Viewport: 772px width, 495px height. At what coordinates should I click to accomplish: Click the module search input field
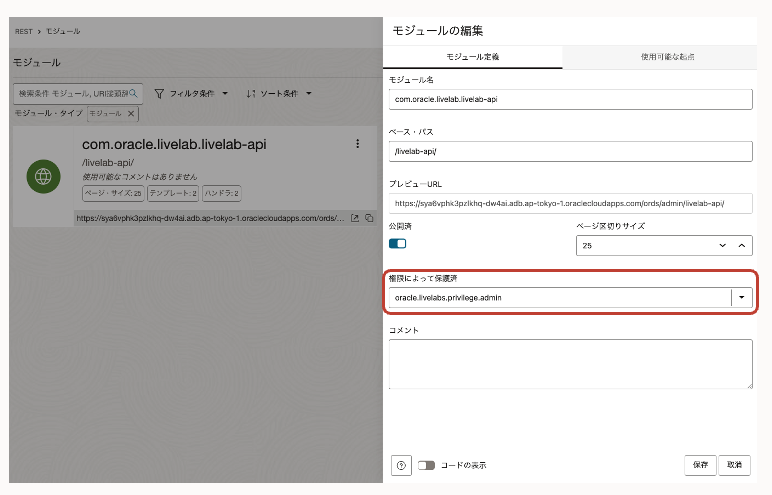78,93
